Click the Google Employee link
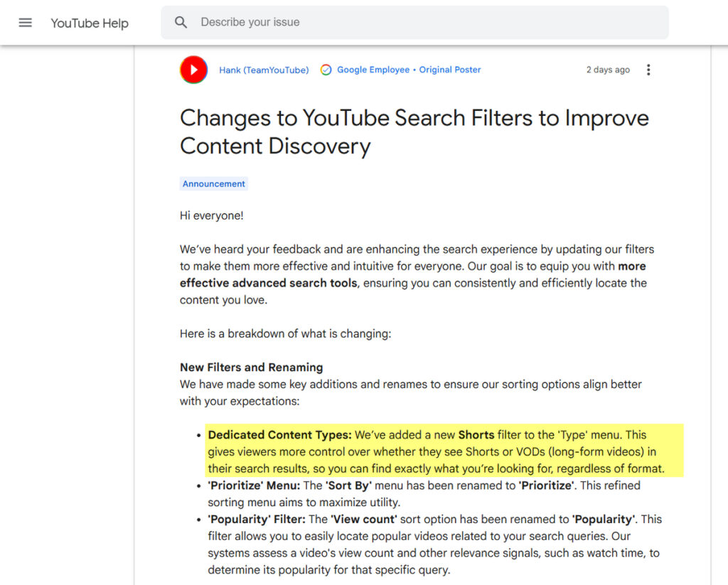 pos(375,70)
